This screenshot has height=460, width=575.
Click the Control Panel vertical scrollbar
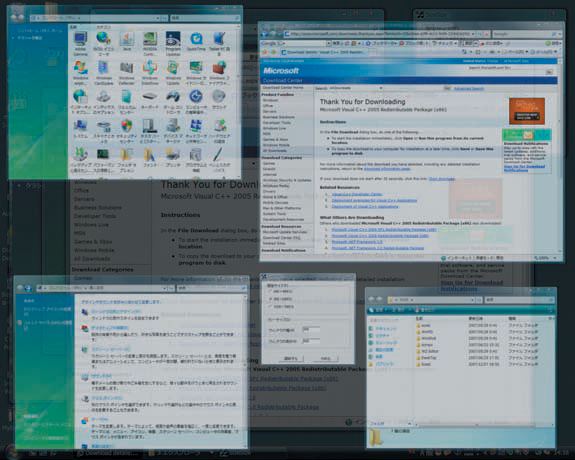click(238, 101)
